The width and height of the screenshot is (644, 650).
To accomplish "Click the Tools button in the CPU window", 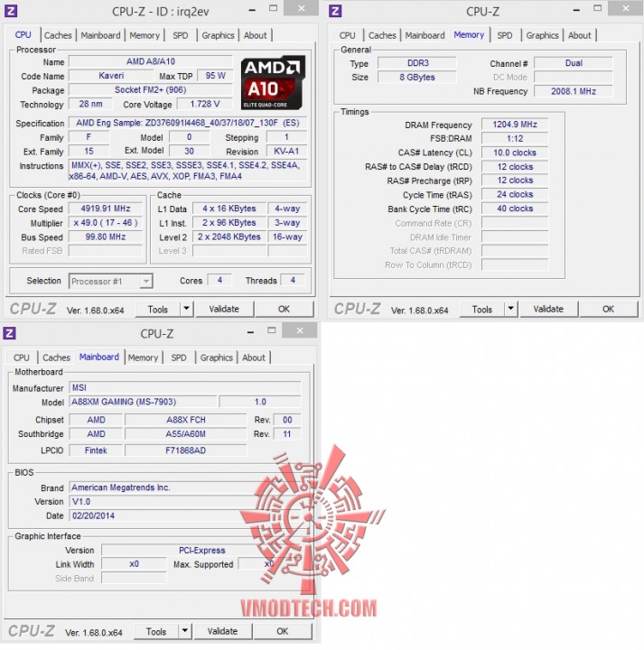I will click(157, 310).
